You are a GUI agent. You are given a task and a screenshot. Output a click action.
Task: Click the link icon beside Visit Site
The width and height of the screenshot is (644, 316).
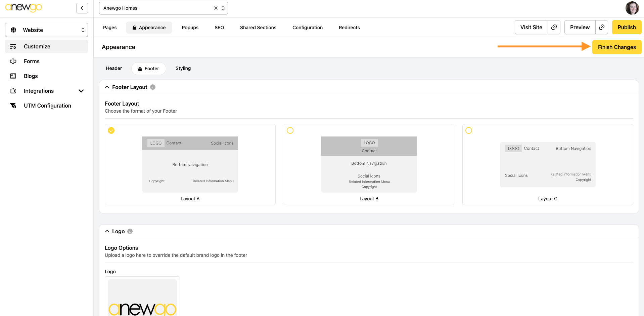click(554, 27)
